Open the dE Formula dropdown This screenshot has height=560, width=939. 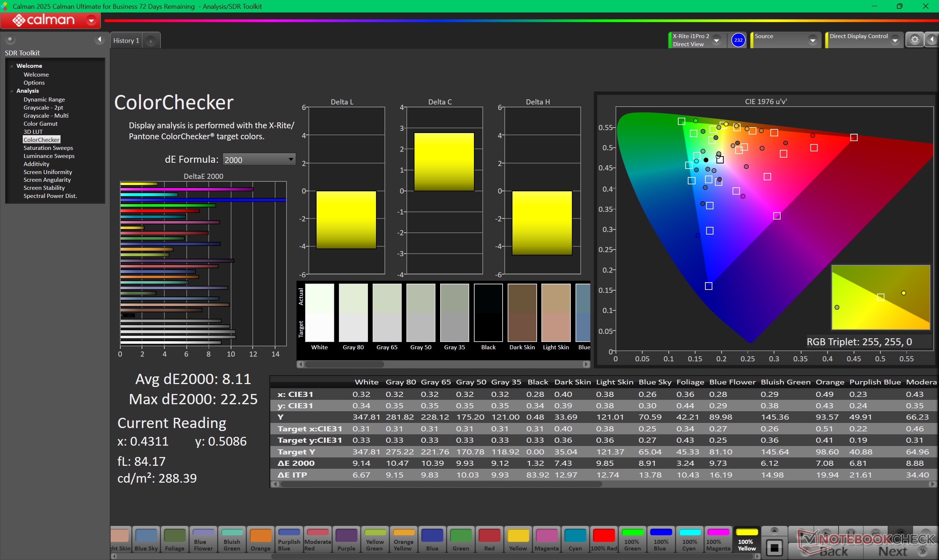tap(259, 160)
